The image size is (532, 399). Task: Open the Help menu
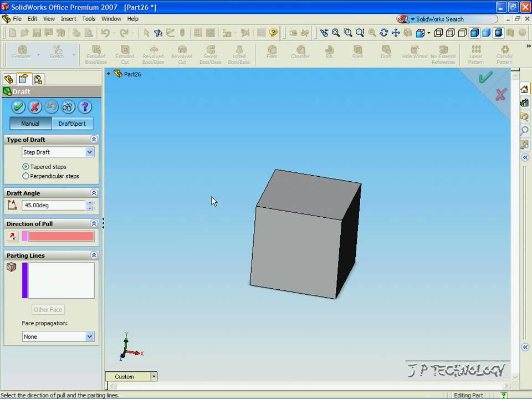(x=132, y=19)
